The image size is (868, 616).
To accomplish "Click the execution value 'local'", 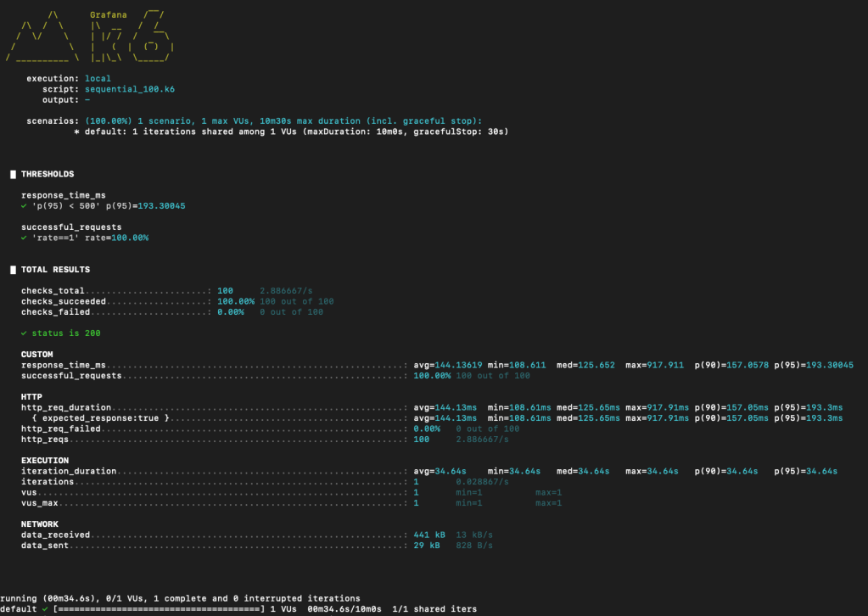I will (98, 79).
